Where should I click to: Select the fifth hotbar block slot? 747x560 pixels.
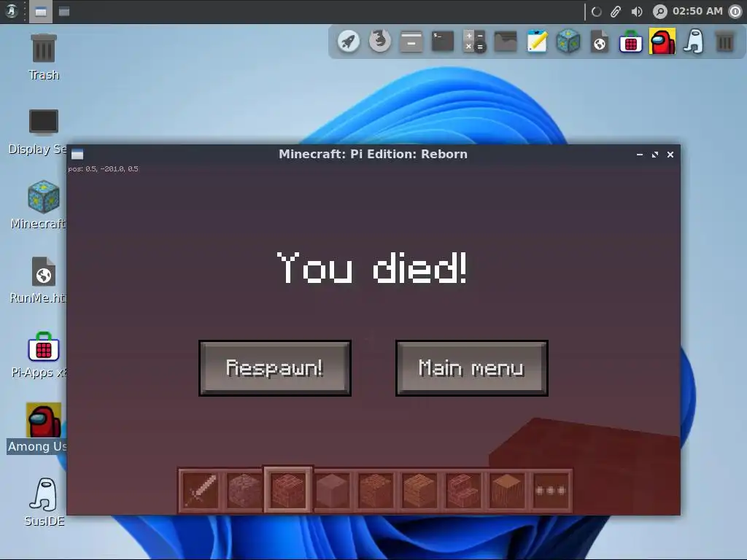376,491
